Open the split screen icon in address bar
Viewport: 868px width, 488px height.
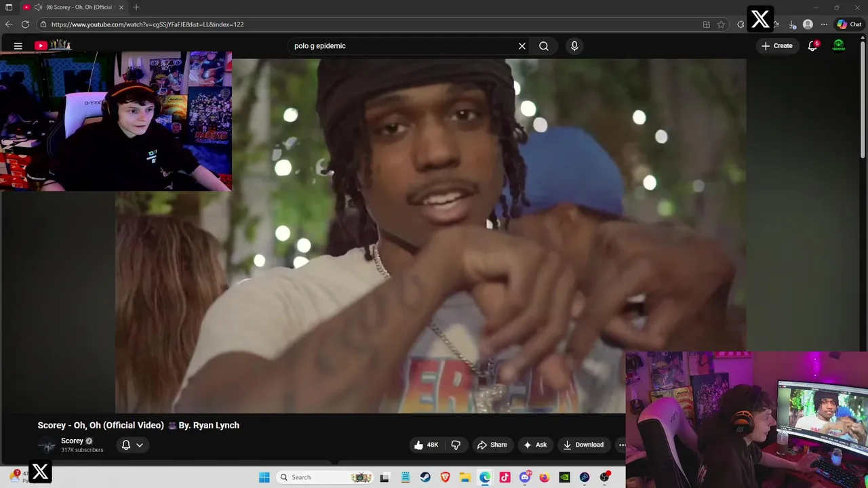pyautogui.click(x=707, y=24)
